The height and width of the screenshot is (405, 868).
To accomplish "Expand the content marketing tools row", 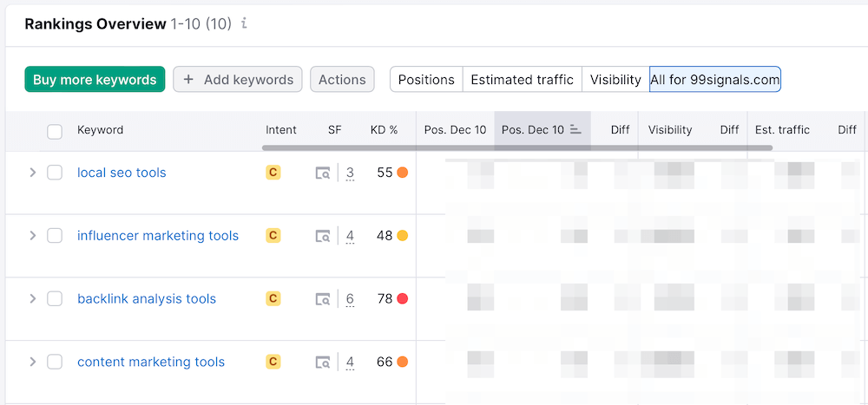I will 32,363.
